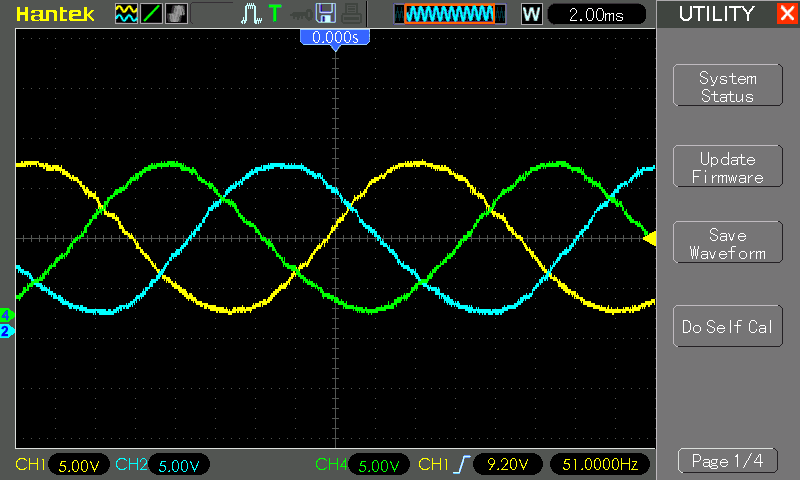
Task: Click the pulse trigger icon
Action: [251, 14]
